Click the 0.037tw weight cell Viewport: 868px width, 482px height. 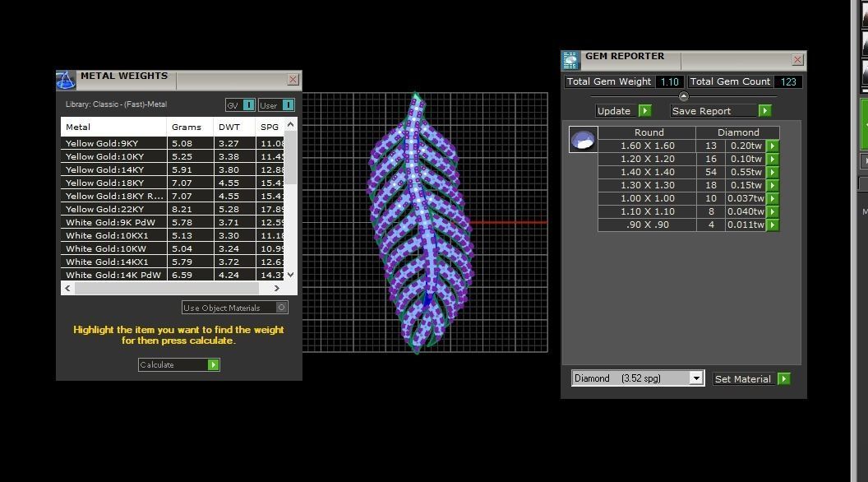pos(746,198)
